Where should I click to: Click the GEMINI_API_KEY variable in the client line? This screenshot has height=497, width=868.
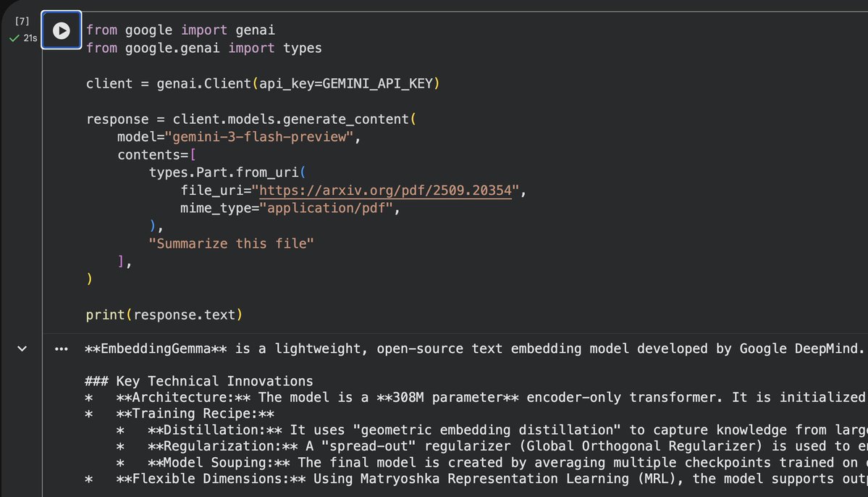[x=377, y=83]
